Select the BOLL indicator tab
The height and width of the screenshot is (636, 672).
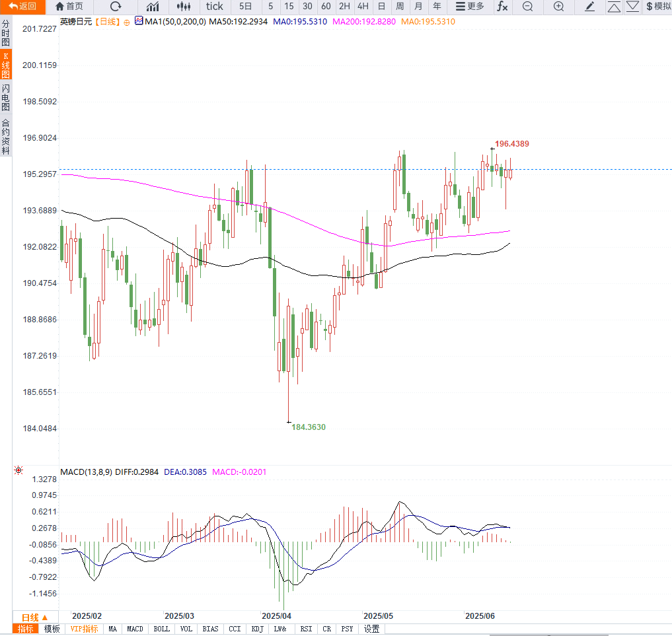tap(161, 629)
